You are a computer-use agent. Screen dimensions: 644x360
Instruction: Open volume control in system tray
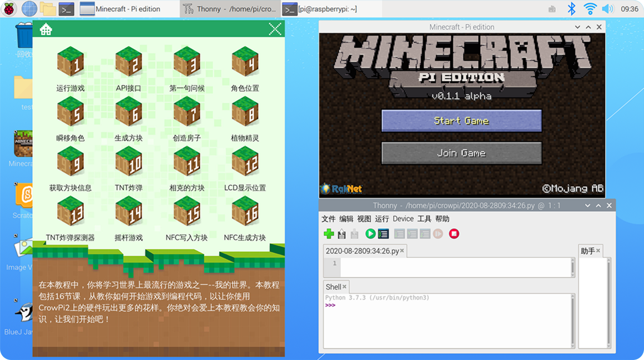[607, 9]
